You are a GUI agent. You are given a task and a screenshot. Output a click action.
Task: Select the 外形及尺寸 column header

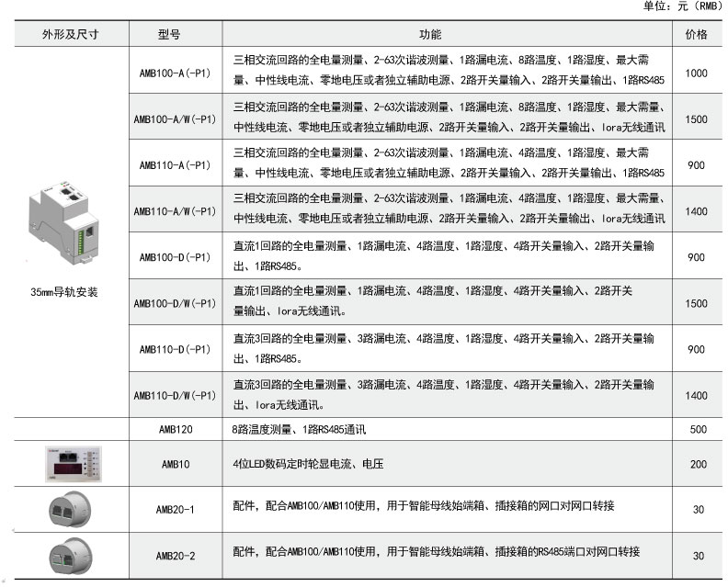click(71, 35)
